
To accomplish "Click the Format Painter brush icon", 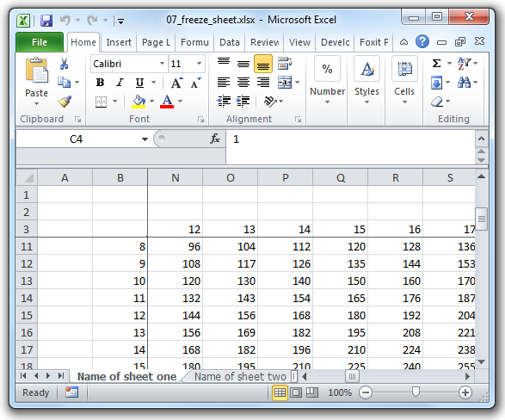I will (x=65, y=102).
